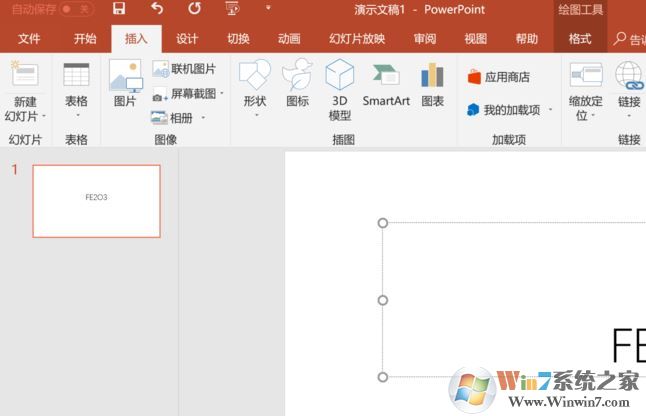This screenshot has width=646, height=416.
Task: Click the Tell Me search magnifier icon
Action: pos(619,39)
